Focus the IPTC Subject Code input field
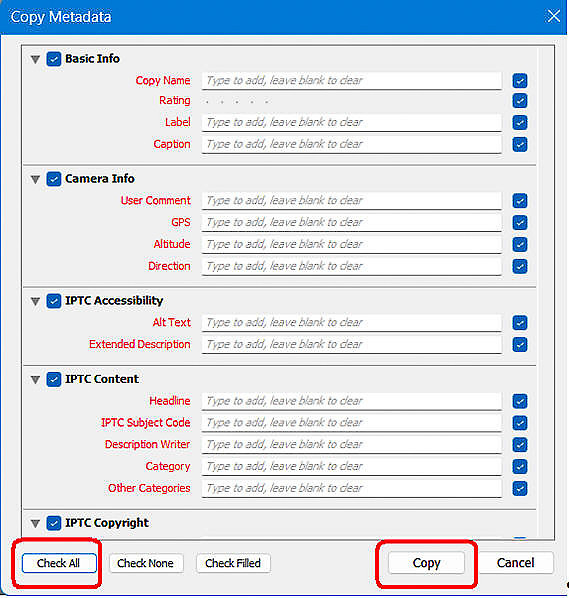Screen dimensions: 569x598 point(352,423)
